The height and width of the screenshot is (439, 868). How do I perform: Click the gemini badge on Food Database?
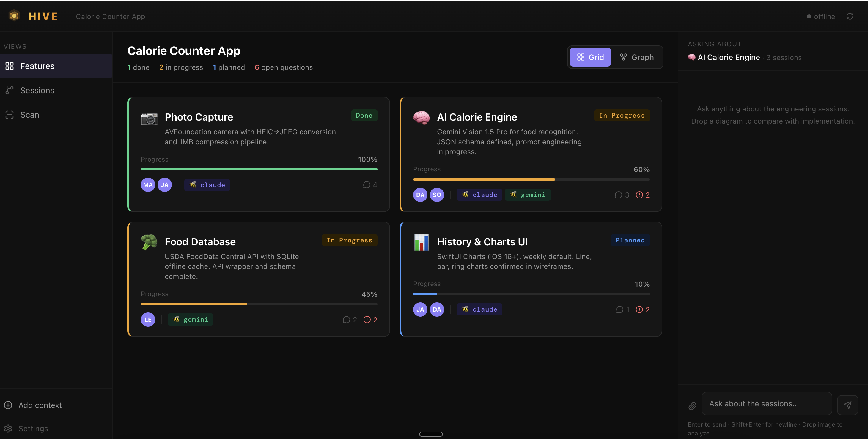pos(190,320)
